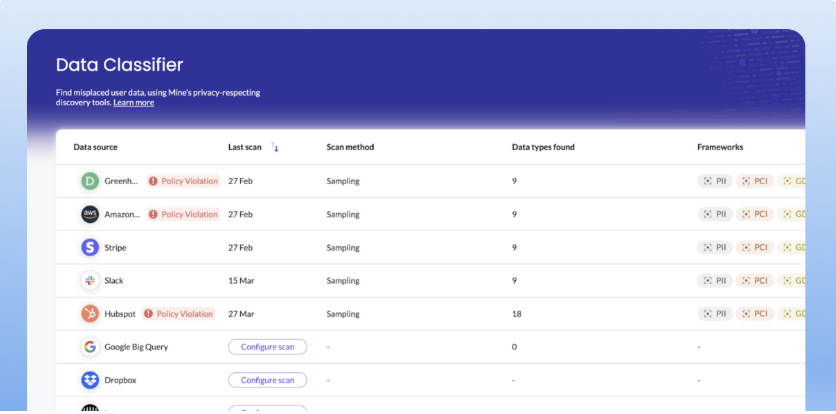
Task: Select the Google Big Query row name
Action: [x=136, y=347]
